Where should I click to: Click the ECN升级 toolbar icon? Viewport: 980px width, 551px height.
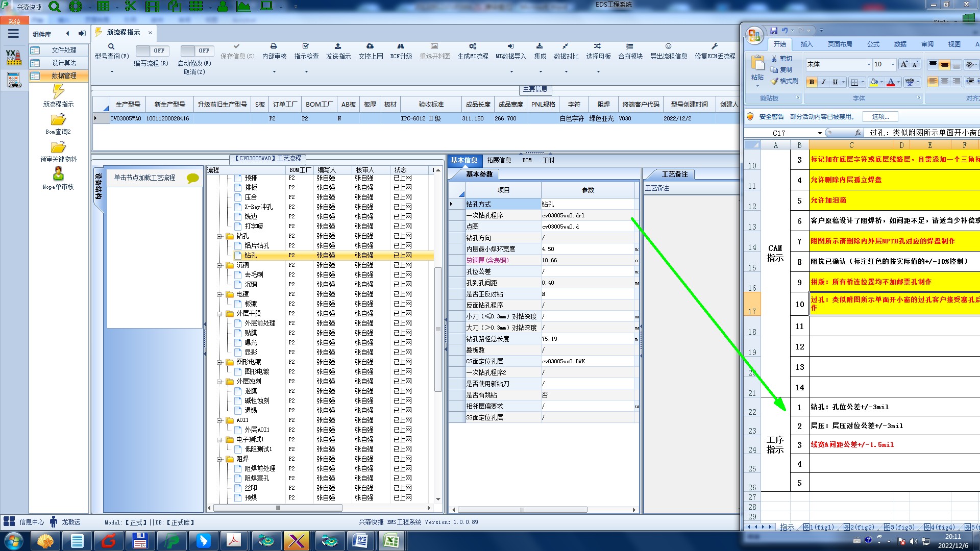[x=401, y=46]
